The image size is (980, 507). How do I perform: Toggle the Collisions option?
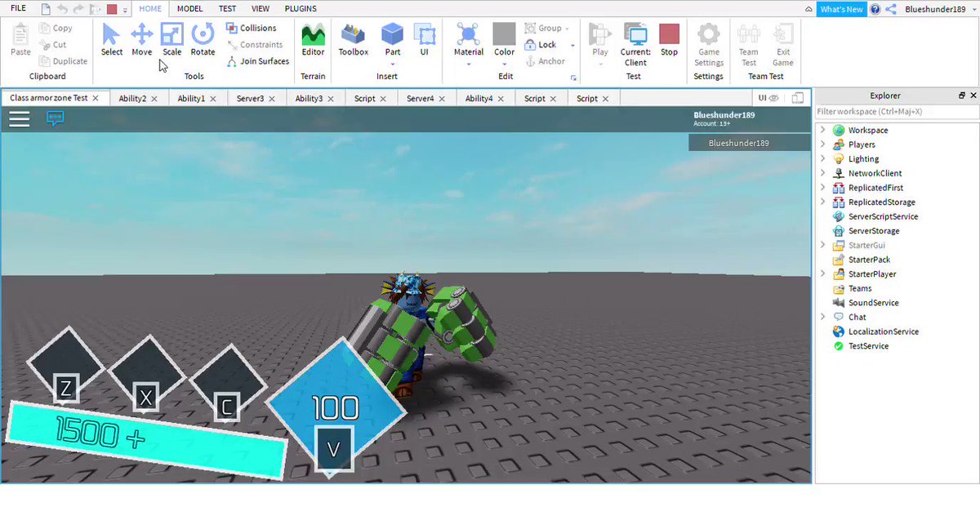pyautogui.click(x=252, y=29)
